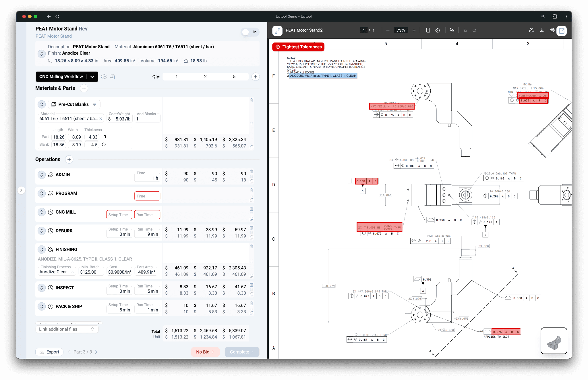The image size is (588, 380).
Task: Click the PEAT Motor Stand link
Action: click(54, 36)
